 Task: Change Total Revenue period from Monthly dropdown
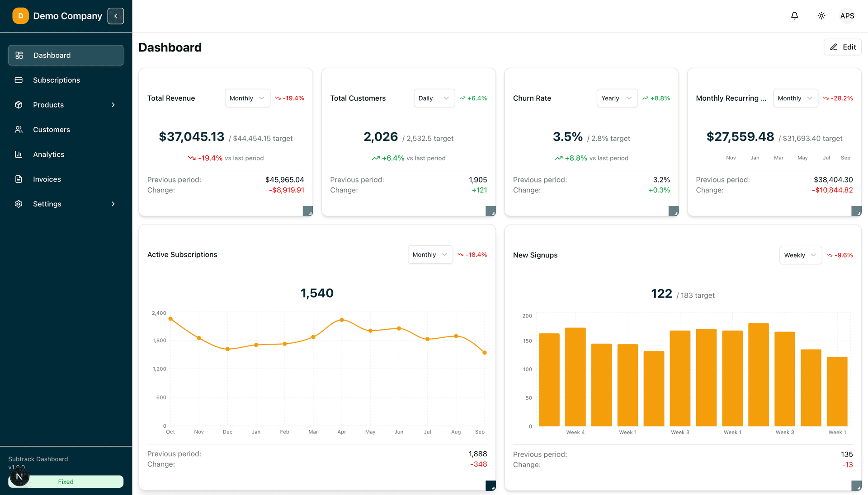247,98
